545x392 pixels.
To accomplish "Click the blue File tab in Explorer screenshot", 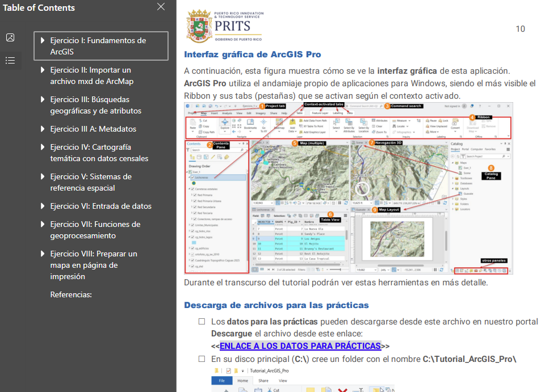I will (221, 381).
